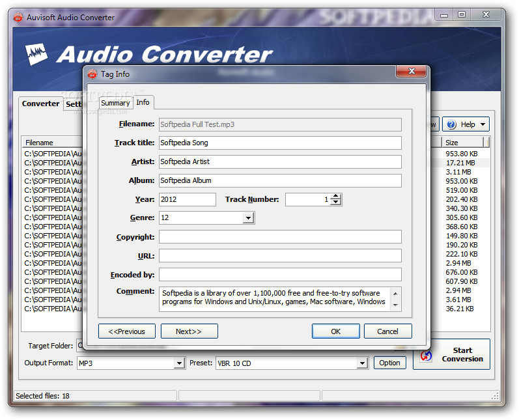
Task: Click the Year input field
Action: (x=188, y=199)
